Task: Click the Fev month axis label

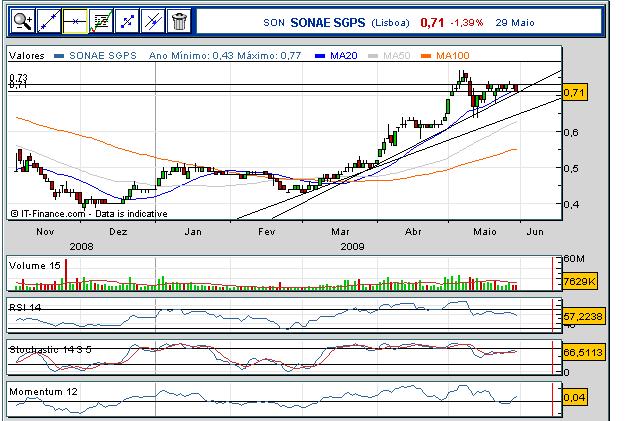Action: [x=267, y=232]
